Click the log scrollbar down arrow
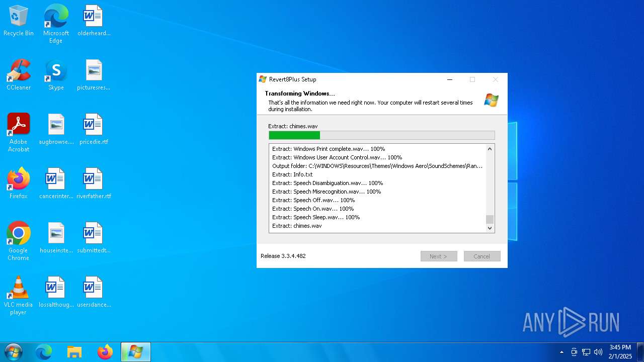The height and width of the screenshot is (362, 644). coord(490,228)
